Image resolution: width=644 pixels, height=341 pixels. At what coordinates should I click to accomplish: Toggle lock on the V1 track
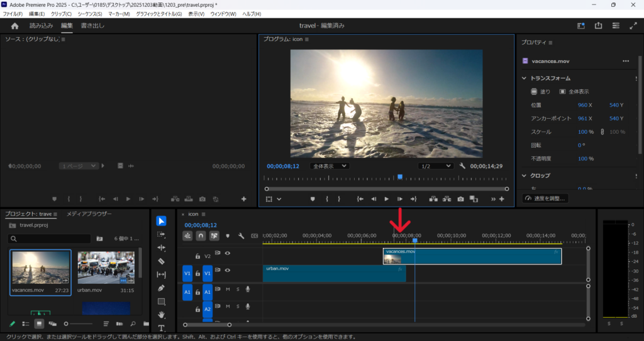(x=197, y=273)
